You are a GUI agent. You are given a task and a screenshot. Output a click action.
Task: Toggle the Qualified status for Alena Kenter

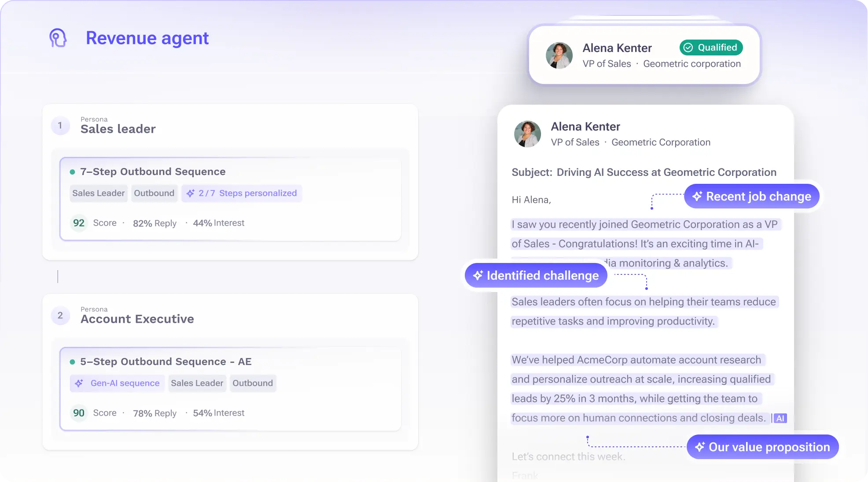711,47
